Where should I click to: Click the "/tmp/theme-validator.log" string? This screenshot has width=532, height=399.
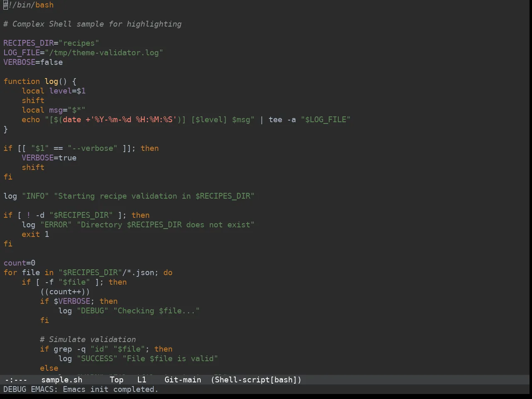point(104,53)
